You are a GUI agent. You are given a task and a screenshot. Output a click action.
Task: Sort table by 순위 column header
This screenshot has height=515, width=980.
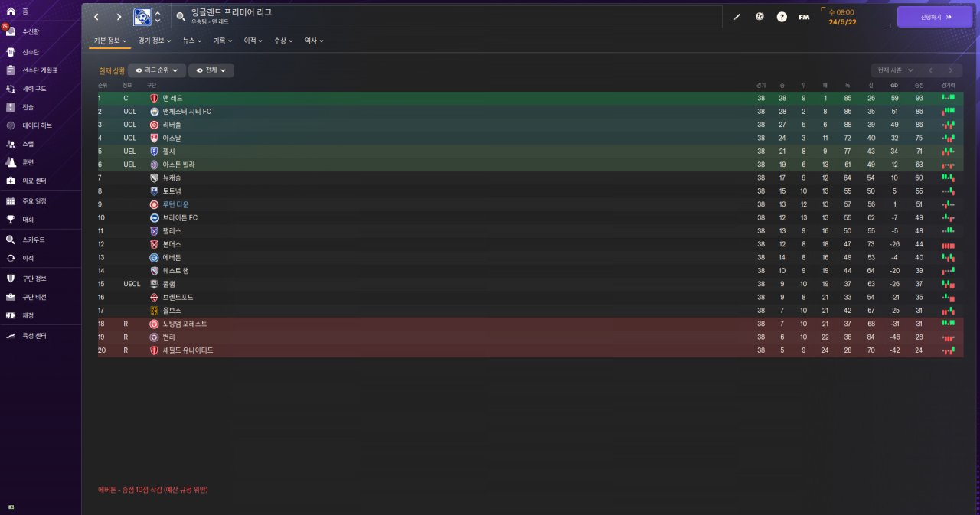[x=103, y=85]
